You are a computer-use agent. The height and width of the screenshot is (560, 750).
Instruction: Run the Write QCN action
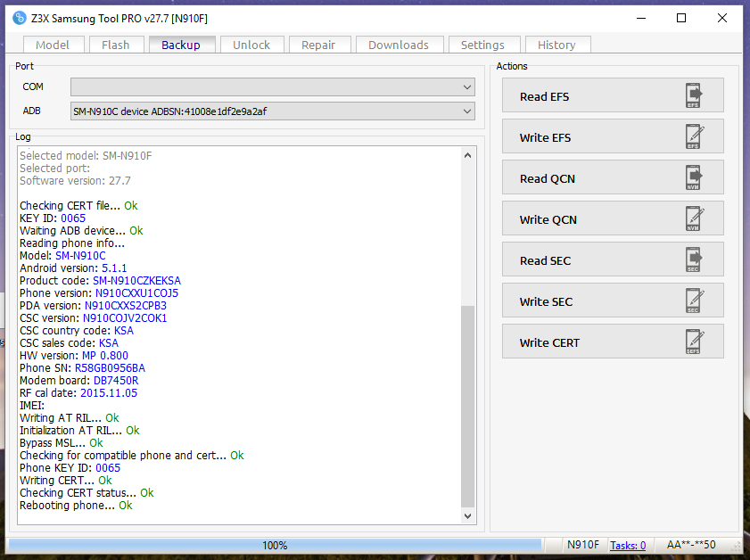coord(613,218)
